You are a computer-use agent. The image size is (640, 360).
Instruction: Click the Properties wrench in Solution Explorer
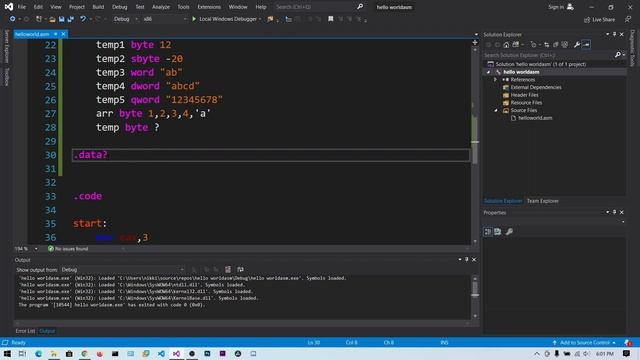[576, 44]
